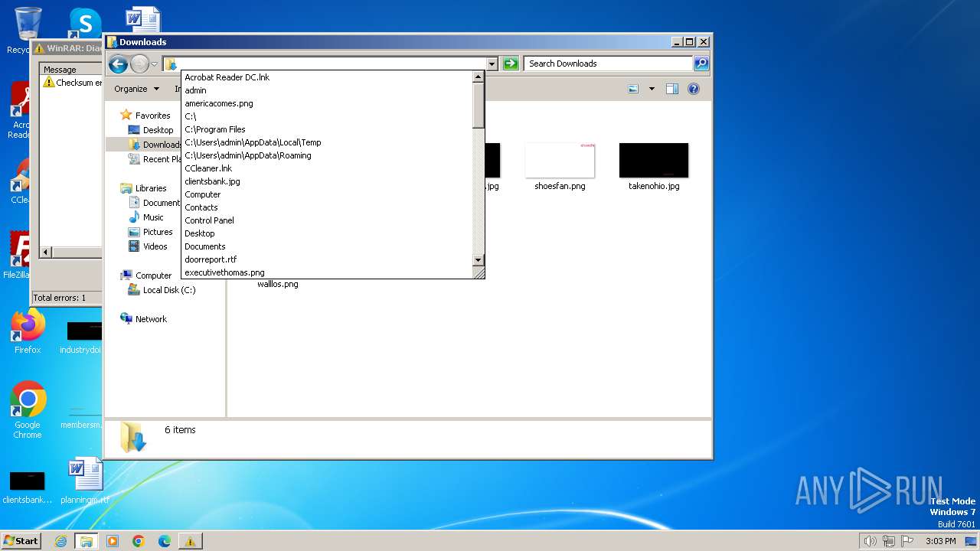Select the AppData\Local\Temp path suggestion

pos(327,142)
